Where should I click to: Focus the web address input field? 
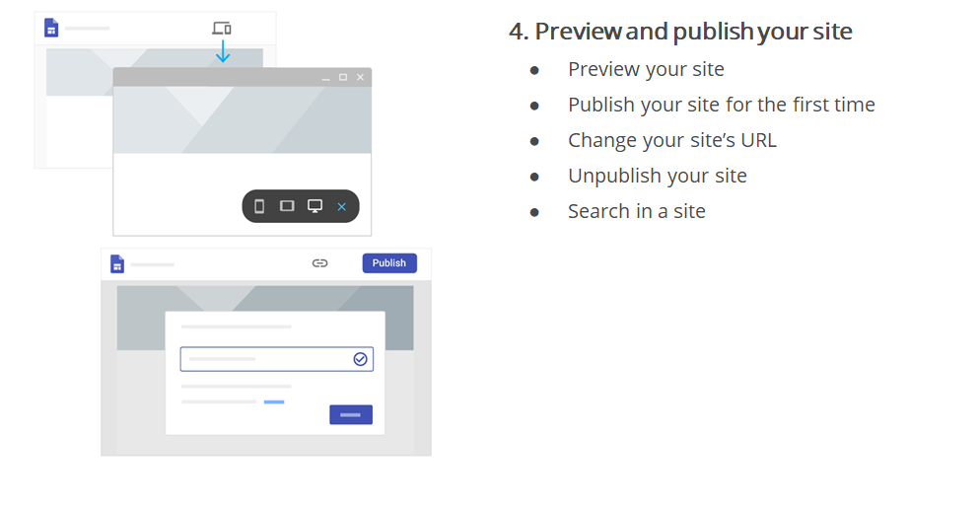point(266,359)
